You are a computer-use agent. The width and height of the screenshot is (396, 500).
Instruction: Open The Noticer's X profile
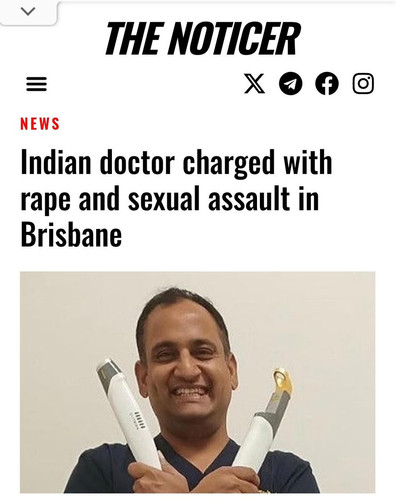pos(255,83)
